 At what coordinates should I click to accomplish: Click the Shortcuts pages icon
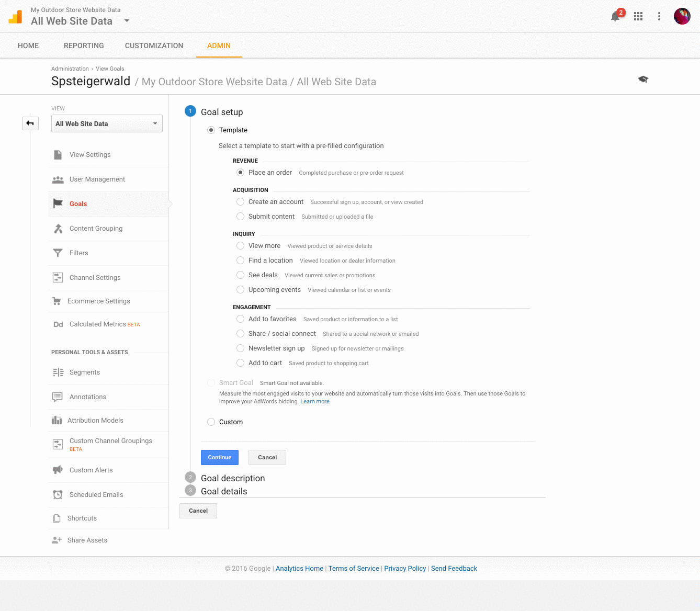57,518
